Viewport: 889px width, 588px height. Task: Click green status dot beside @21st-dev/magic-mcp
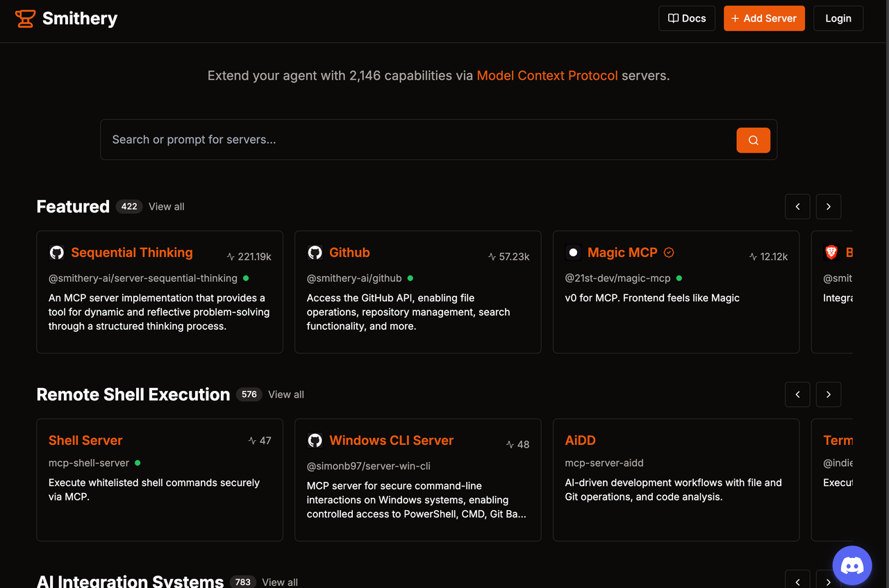point(679,278)
